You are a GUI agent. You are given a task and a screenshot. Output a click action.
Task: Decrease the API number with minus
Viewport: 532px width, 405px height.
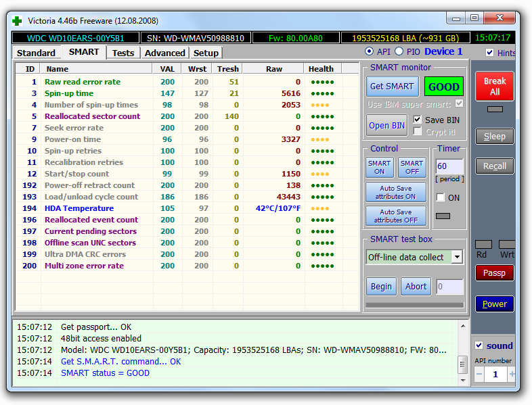[x=479, y=374]
